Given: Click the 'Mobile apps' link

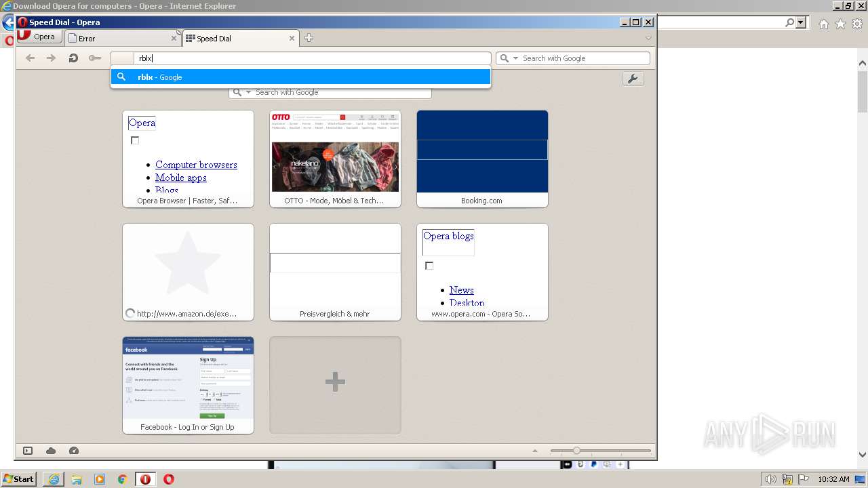Looking at the screenshot, I should click(x=181, y=178).
